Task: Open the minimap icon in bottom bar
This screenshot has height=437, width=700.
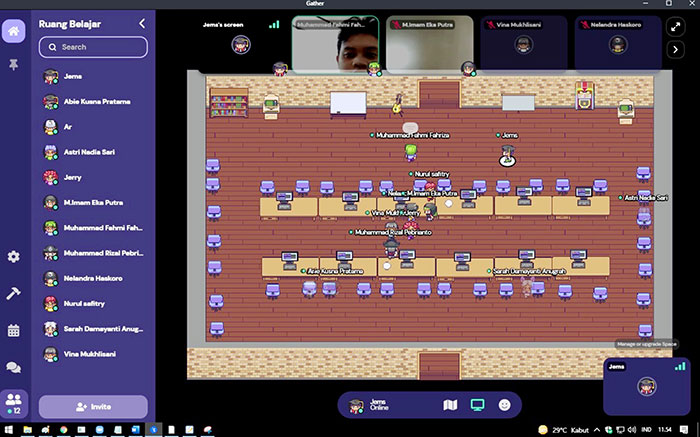Action: pyautogui.click(x=450, y=405)
